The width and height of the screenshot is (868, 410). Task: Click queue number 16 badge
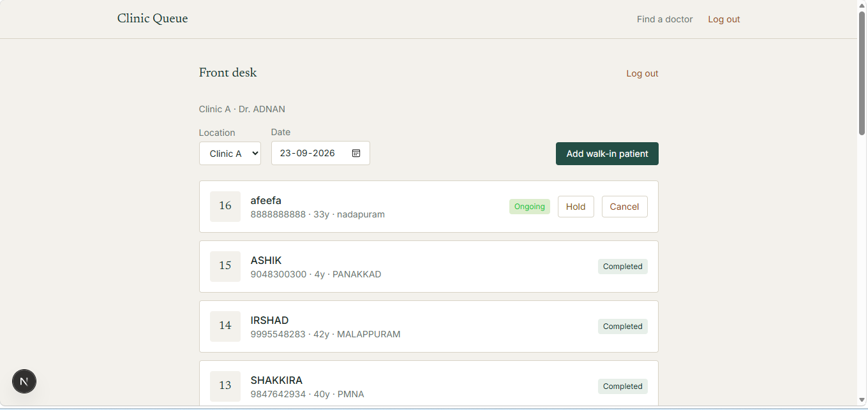pyautogui.click(x=225, y=207)
